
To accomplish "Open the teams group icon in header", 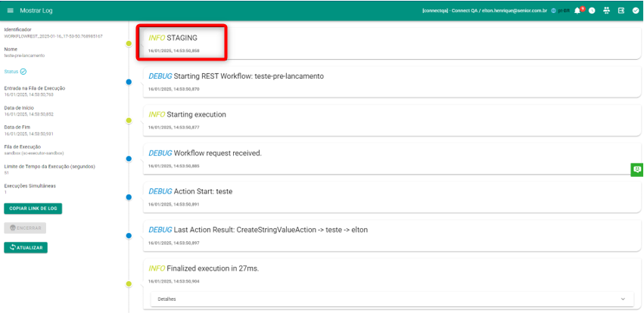I will (x=607, y=11).
